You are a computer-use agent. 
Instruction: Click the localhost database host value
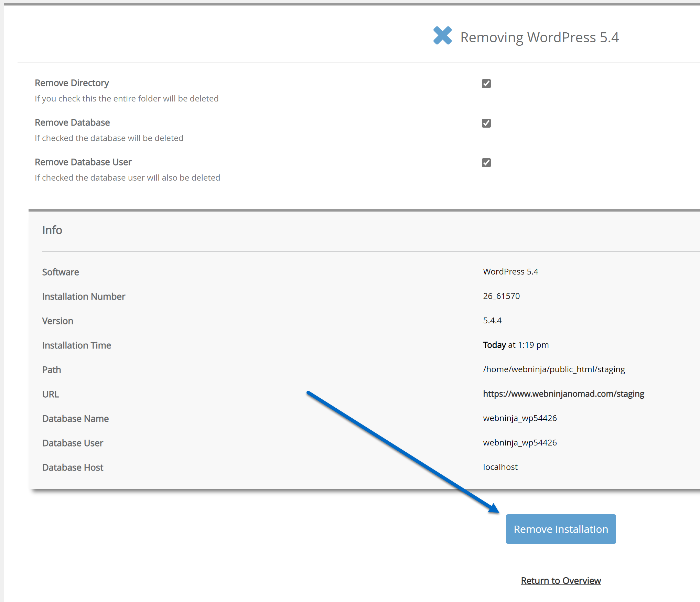point(500,467)
